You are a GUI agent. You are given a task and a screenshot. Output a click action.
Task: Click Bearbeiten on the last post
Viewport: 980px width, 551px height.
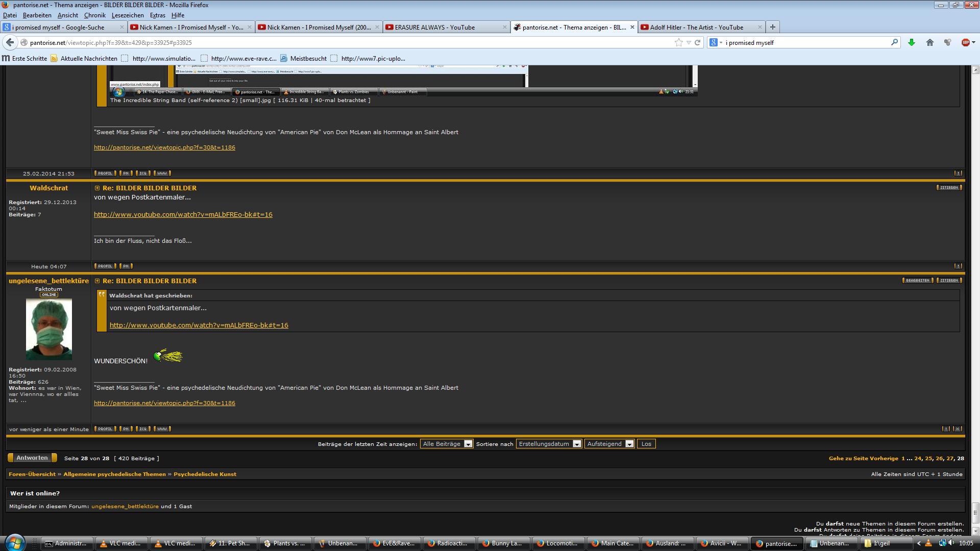(x=917, y=280)
